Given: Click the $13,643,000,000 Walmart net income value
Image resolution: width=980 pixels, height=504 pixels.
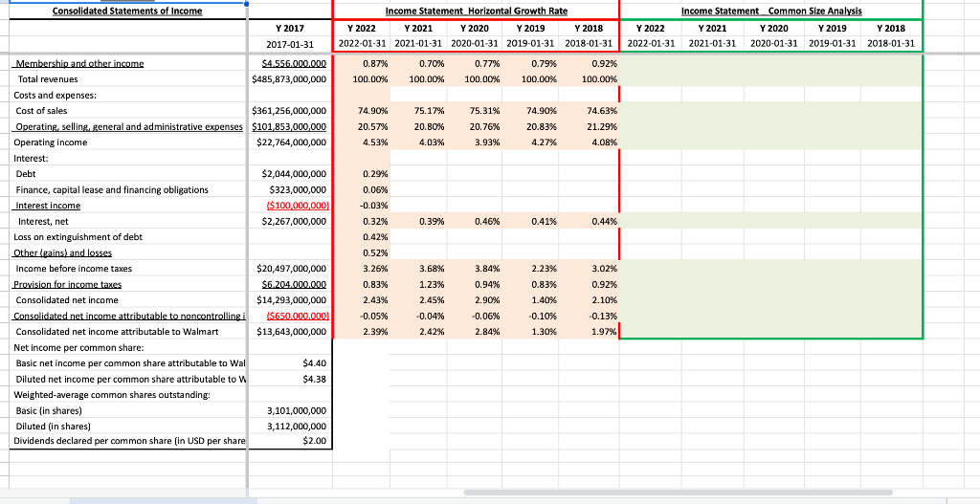Looking at the screenshot, I should (291, 332).
